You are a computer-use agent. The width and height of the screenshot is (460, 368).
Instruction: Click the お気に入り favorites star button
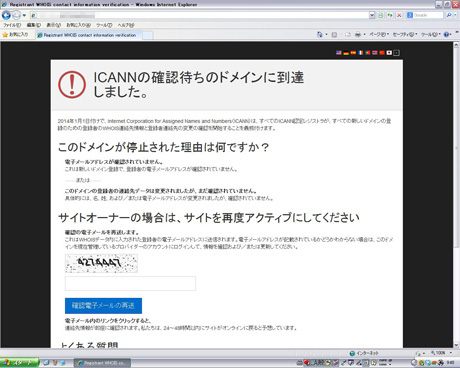tap(15, 35)
